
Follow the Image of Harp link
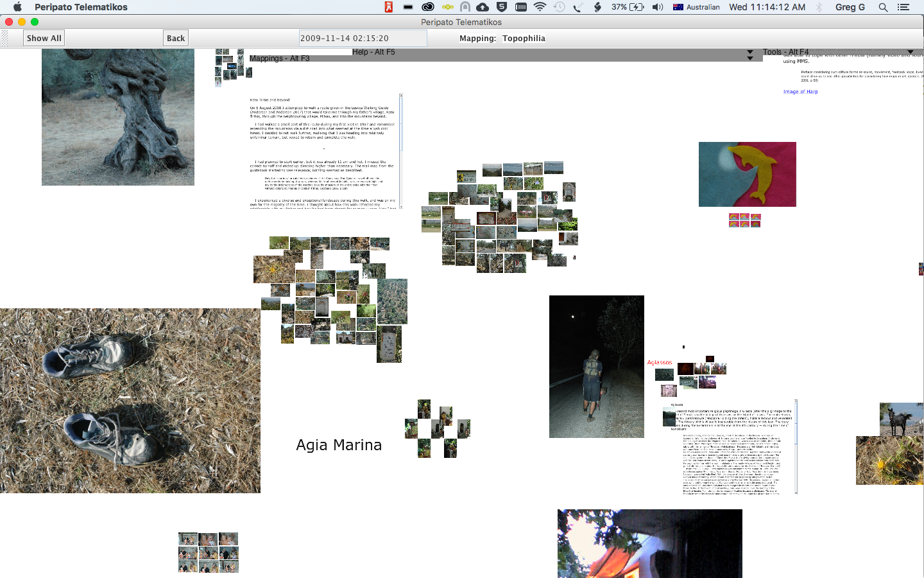[x=800, y=92]
